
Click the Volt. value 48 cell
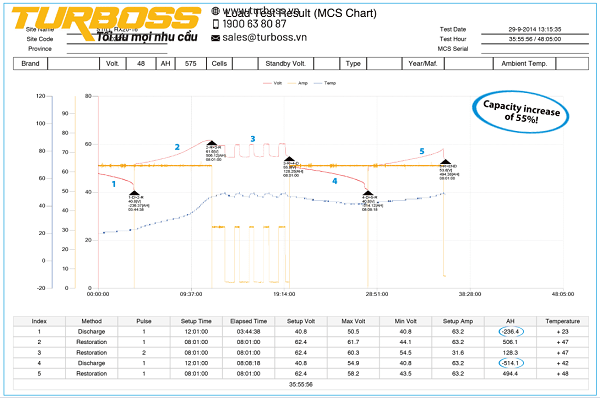point(141,64)
